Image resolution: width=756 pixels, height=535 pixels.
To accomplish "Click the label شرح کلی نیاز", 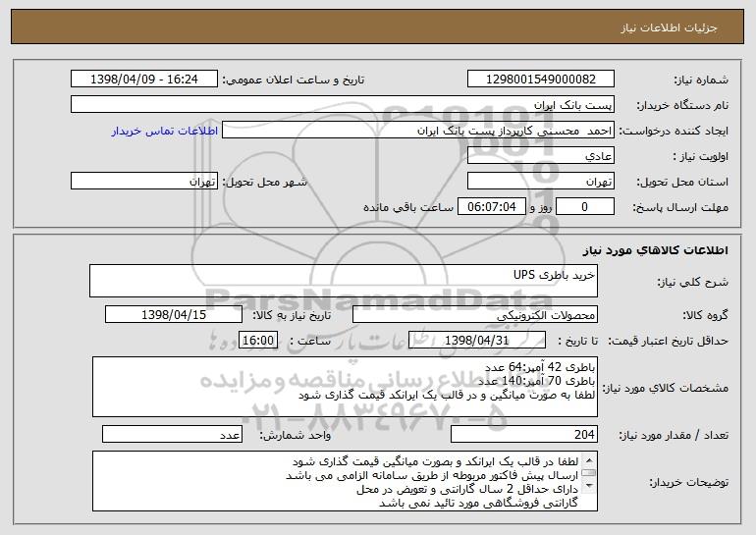I will [693, 282].
